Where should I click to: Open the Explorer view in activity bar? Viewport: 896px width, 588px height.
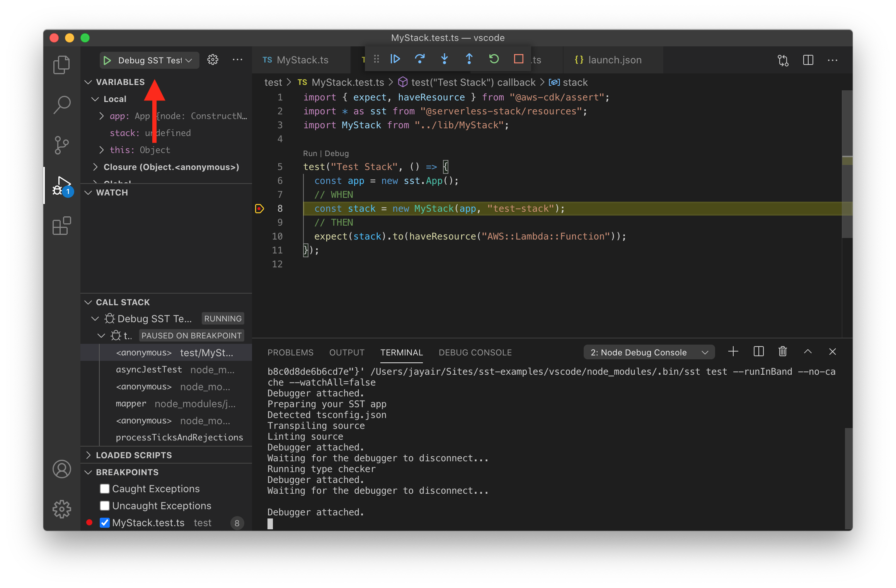click(x=61, y=65)
